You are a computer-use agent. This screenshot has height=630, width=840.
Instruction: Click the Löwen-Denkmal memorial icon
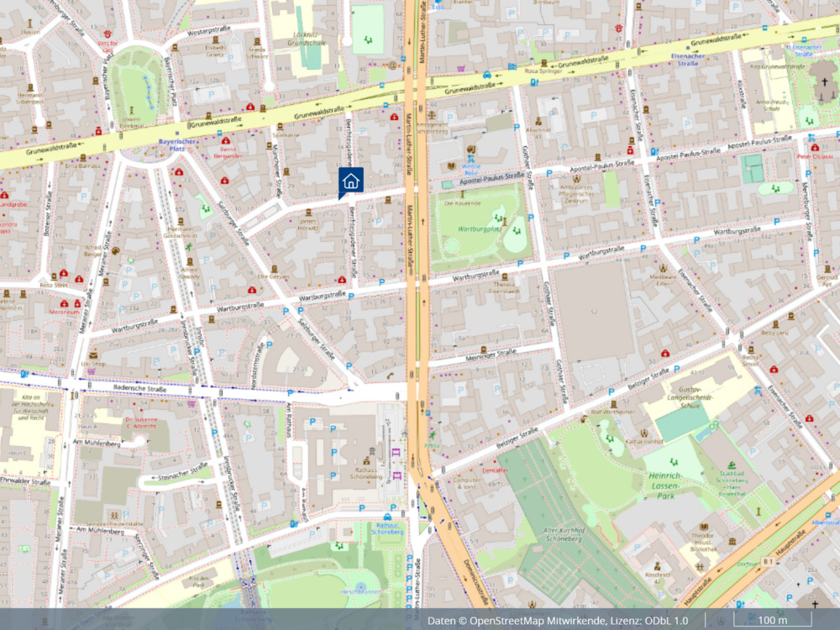point(131,111)
